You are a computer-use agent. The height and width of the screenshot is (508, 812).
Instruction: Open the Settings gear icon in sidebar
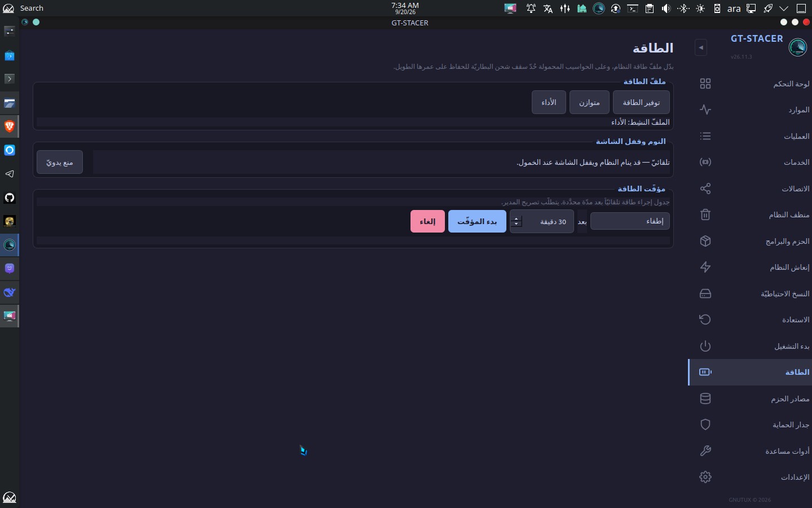coord(705,477)
